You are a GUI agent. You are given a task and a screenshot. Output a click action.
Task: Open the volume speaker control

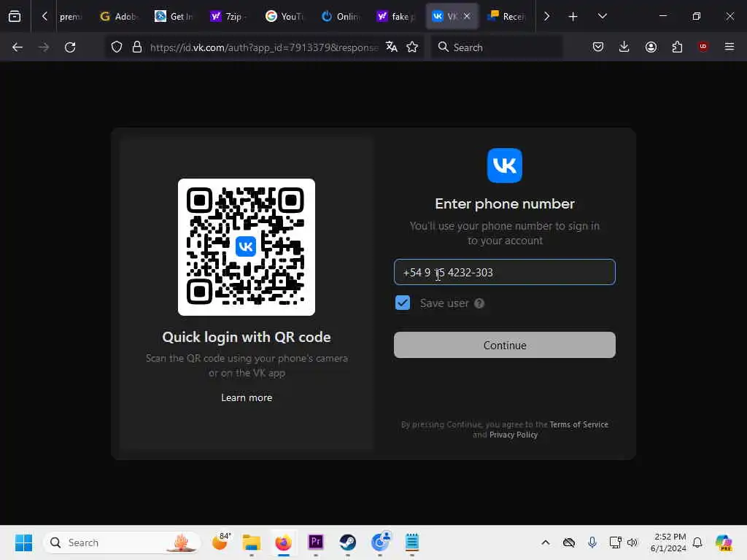(632, 542)
